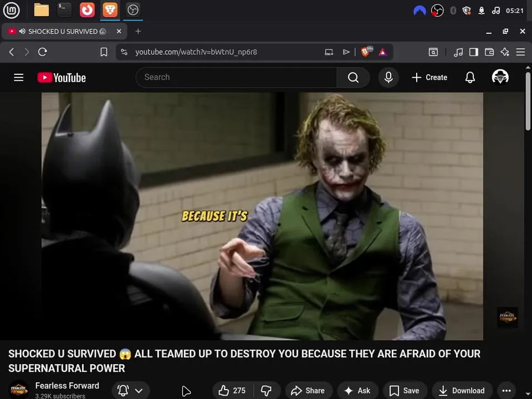Screen dimensions: 532x399
Task: Open a new browser tab
Action: (x=138, y=31)
